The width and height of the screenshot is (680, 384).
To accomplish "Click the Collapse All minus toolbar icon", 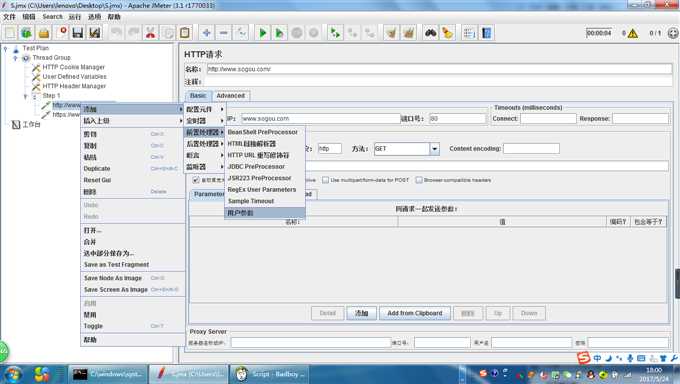I will click(x=223, y=33).
